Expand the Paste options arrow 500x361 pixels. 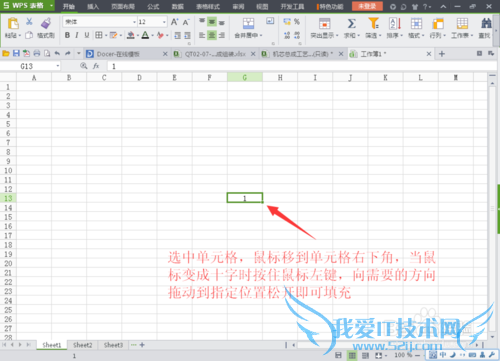(x=20, y=35)
